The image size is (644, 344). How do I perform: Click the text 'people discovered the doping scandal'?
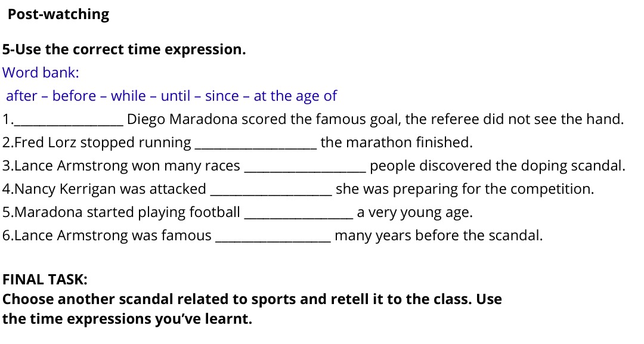(497, 166)
